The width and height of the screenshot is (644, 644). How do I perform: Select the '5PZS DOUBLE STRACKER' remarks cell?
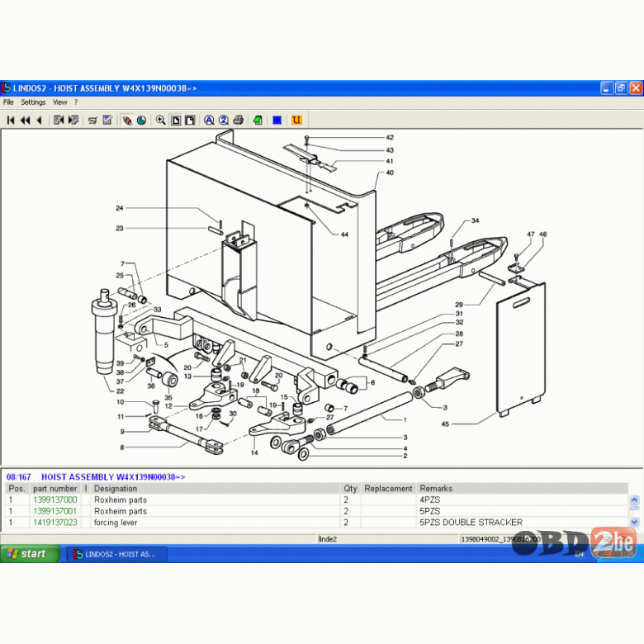pos(523,523)
